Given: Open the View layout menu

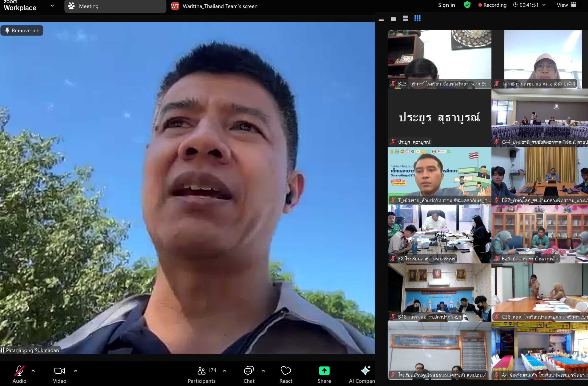Looking at the screenshot, I should 566,5.
